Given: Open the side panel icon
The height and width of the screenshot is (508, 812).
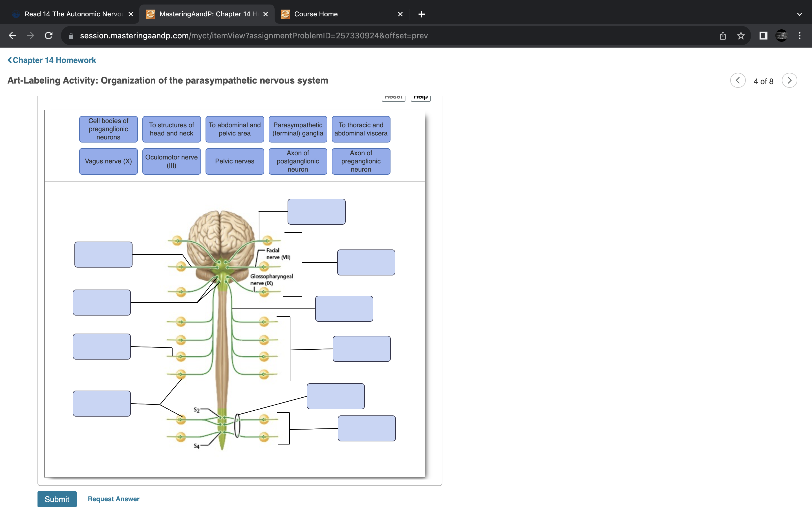Looking at the screenshot, I should (763, 36).
